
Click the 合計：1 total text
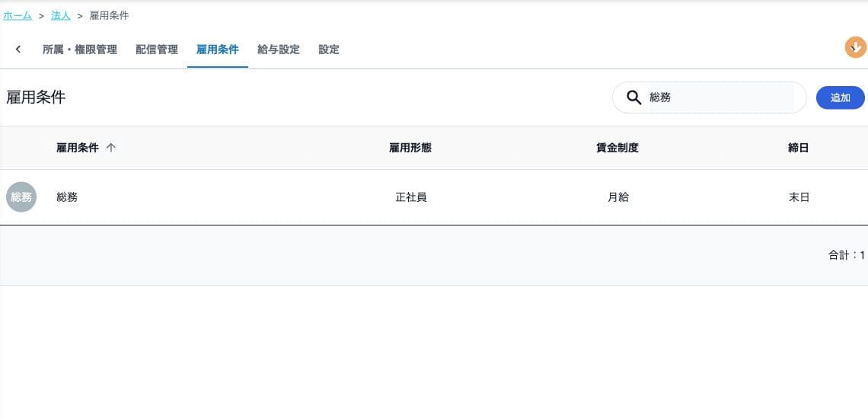pos(847,255)
